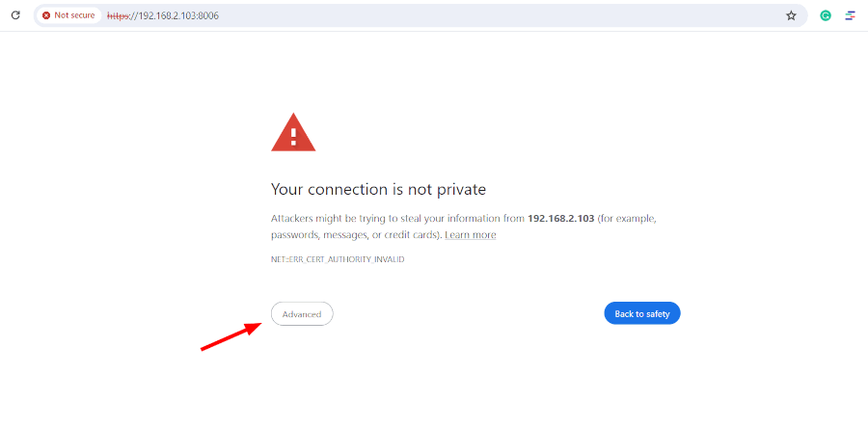
Task: Click the Back to safety button
Action: [x=642, y=313]
